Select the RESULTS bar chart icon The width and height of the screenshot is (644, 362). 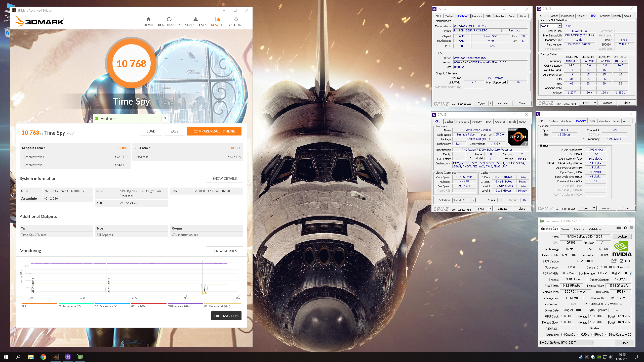point(218,19)
